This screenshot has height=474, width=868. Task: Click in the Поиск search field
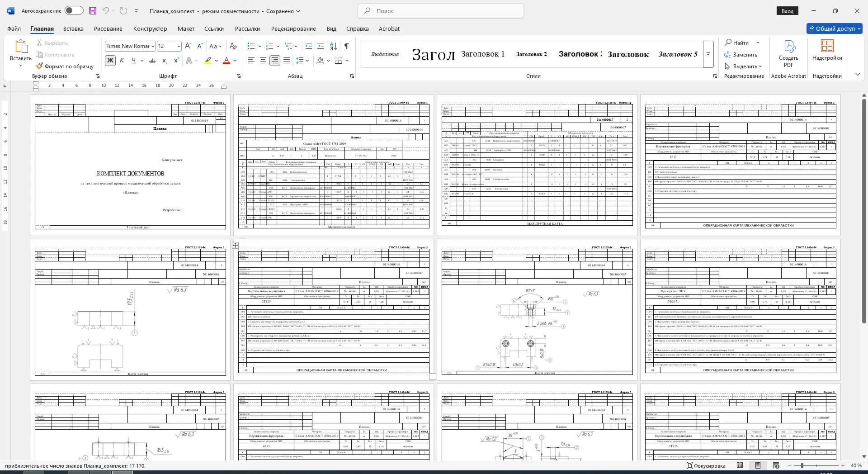pos(441,11)
